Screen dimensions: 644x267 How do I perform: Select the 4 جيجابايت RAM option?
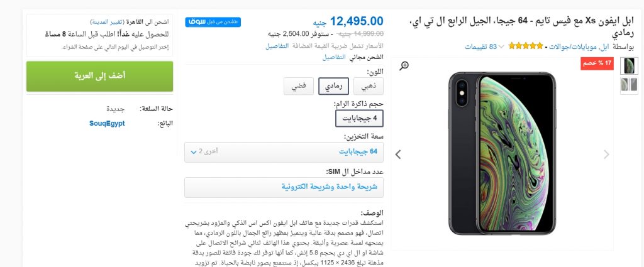click(359, 117)
